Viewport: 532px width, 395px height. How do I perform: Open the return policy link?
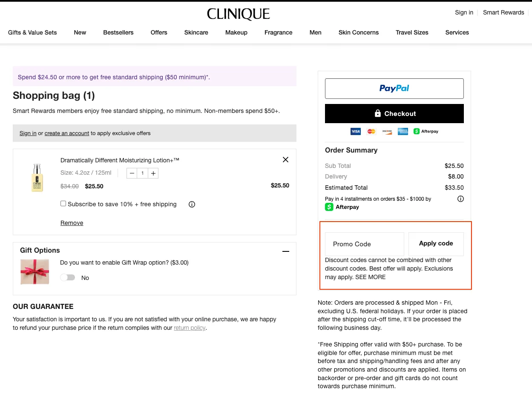190,328
